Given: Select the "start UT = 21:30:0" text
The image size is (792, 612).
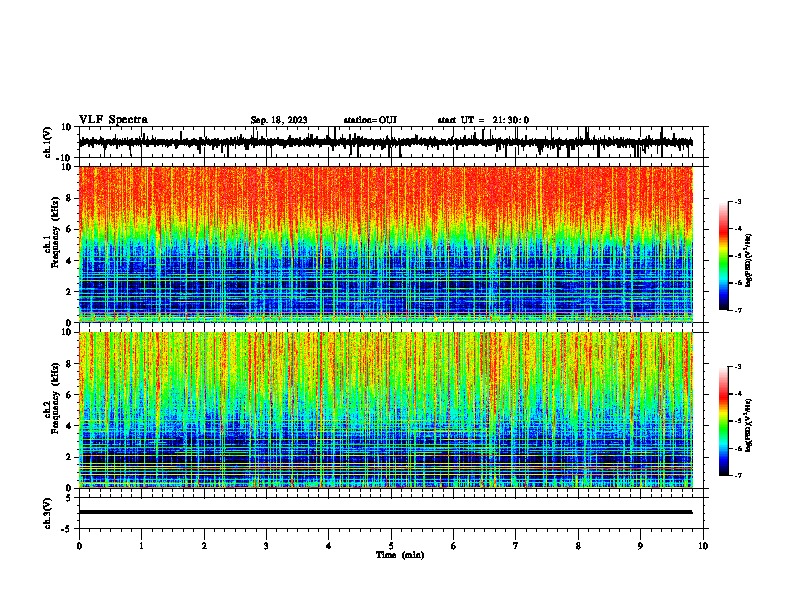Looking at the screenshot, I should click(x=483, y=120).
